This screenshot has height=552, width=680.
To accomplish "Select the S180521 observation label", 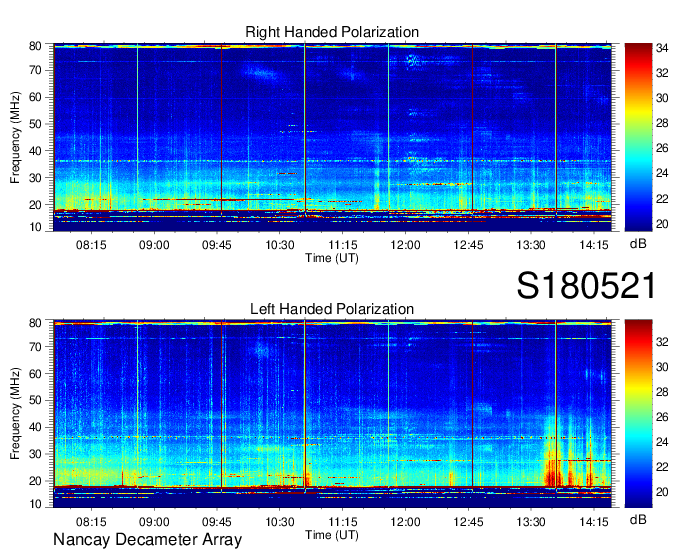I will click(x=586, y=286).
